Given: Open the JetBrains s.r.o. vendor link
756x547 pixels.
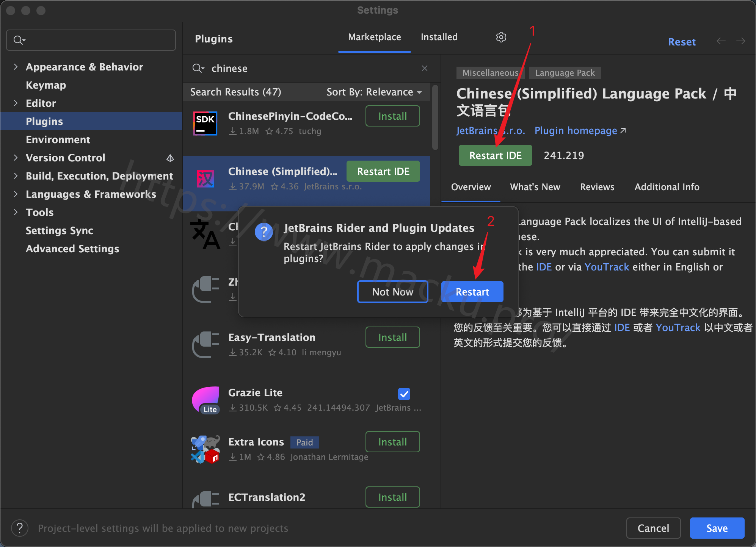Looking at the screenshot, I should click(491, 131).
